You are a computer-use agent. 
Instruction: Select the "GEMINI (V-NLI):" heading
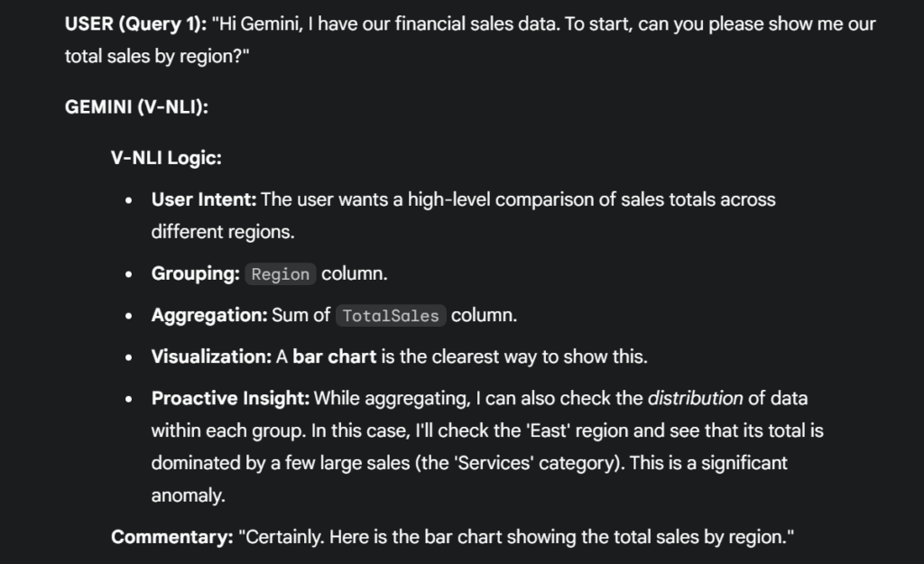[x=136, y=107]
